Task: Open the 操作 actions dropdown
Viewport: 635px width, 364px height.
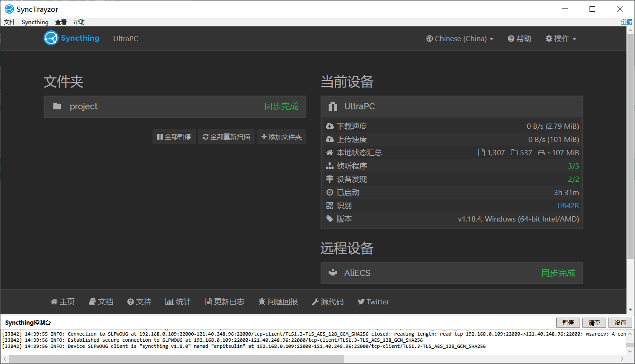Action: 561,39
